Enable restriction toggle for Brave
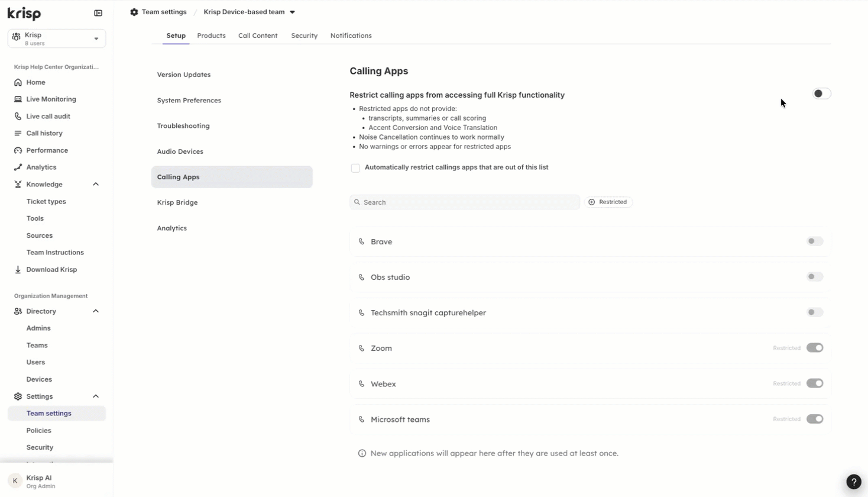Screen dimensions: 868x497 [815, 241]
